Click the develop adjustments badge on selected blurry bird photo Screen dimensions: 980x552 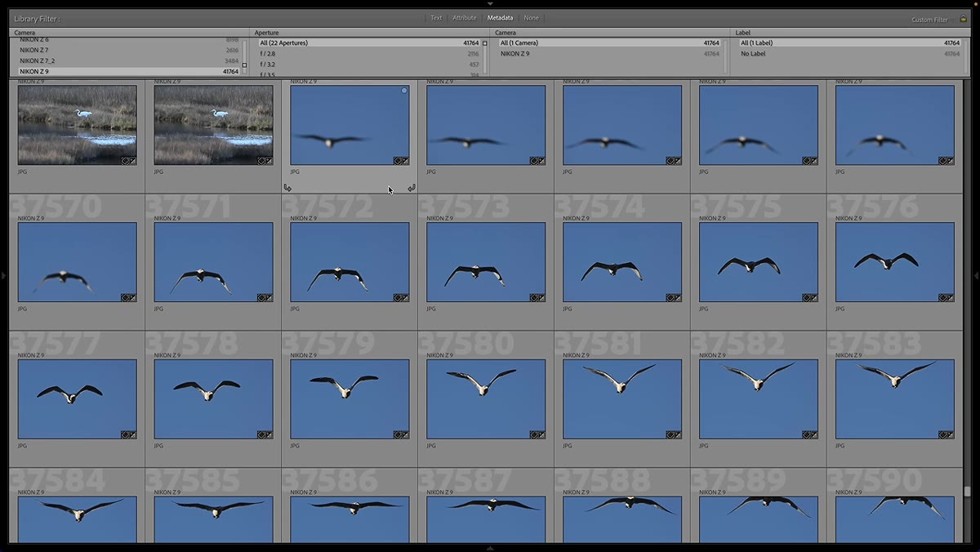tap(405, 161)
